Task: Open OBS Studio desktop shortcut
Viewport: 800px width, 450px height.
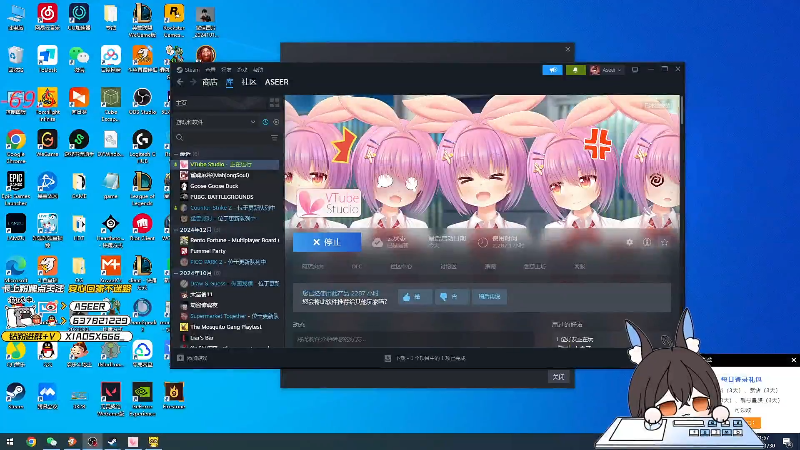Action: [142, 101]
